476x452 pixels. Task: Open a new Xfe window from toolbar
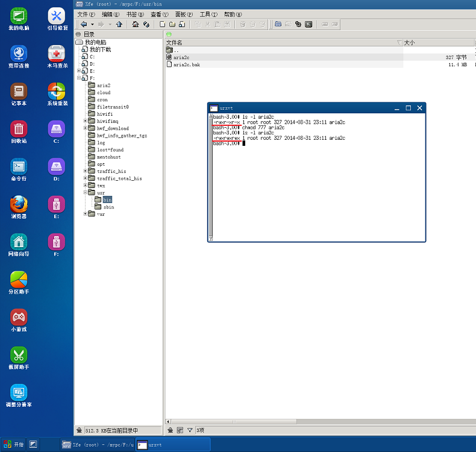click(278, 24)
